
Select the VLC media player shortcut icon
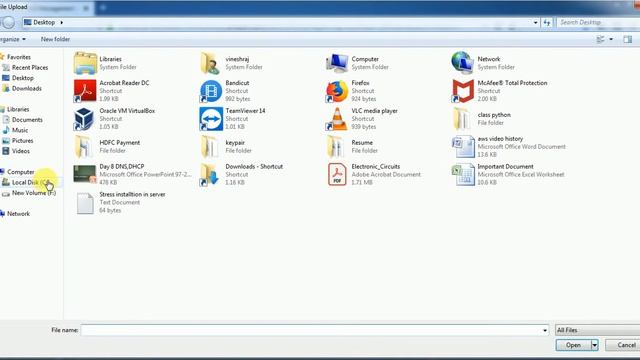(337, 119)
